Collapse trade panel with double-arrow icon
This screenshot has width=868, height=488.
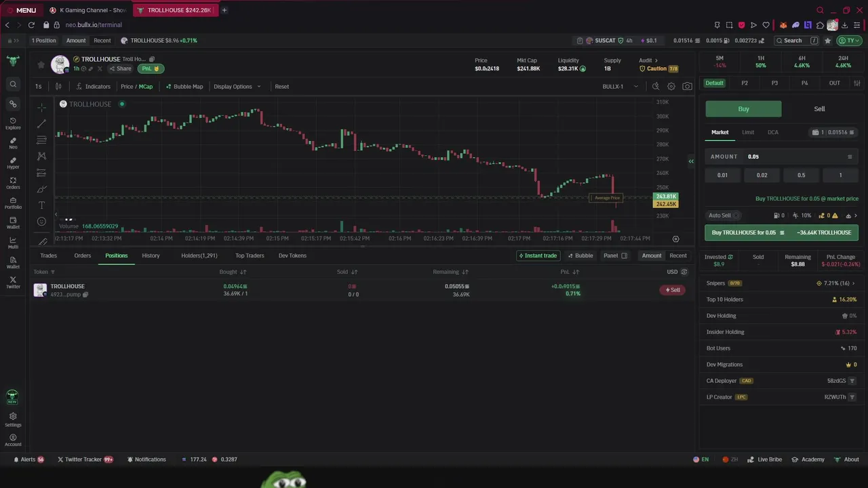tap(691, 161)
